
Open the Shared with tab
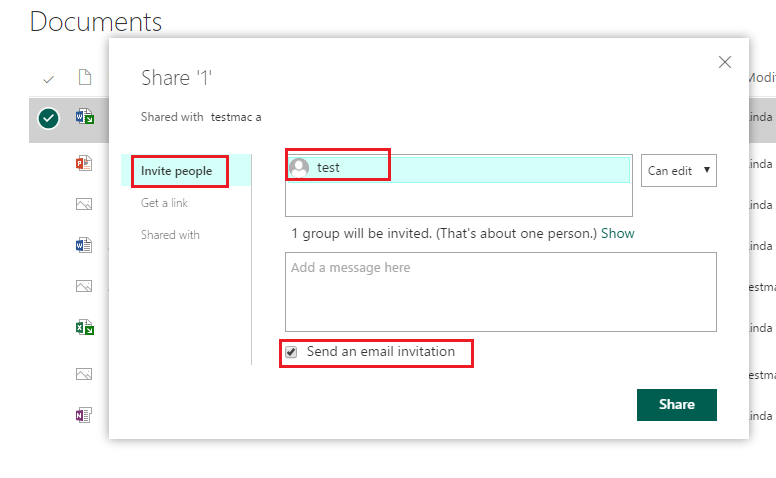tap(170, 235)
